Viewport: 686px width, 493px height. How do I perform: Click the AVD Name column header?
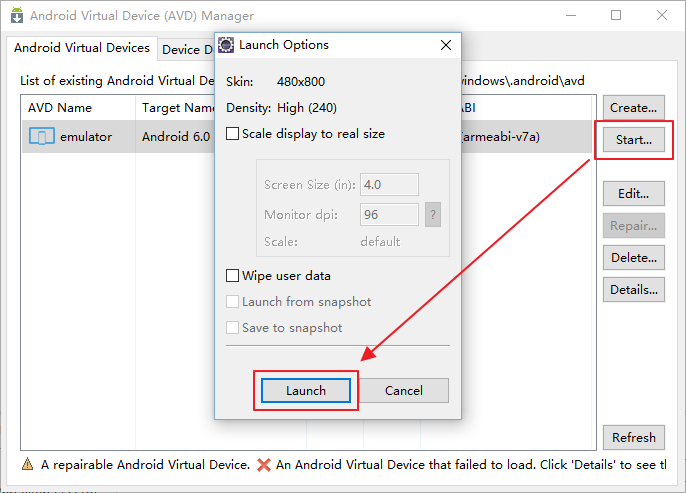click(78, 108)
